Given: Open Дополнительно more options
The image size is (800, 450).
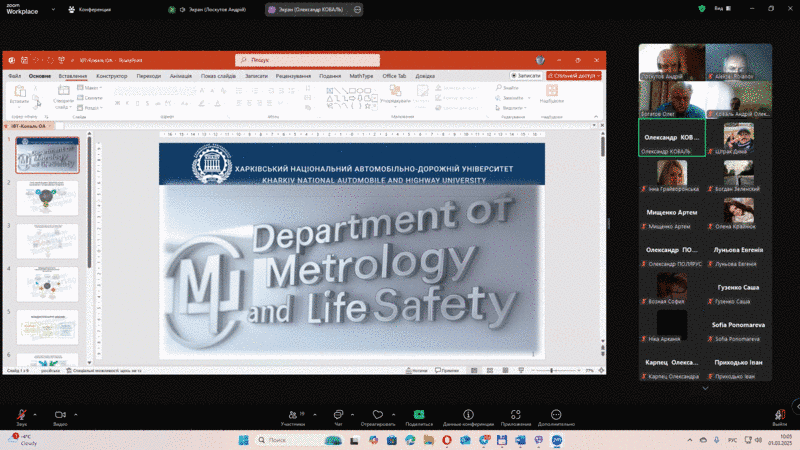Looking at the screenshot, I should (x=556, y=417).
